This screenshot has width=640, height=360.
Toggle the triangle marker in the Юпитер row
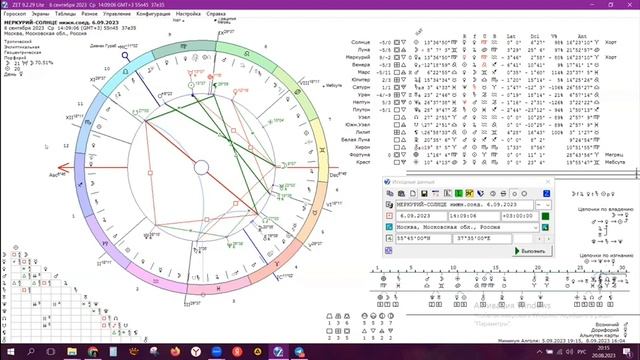pos(403,80)
